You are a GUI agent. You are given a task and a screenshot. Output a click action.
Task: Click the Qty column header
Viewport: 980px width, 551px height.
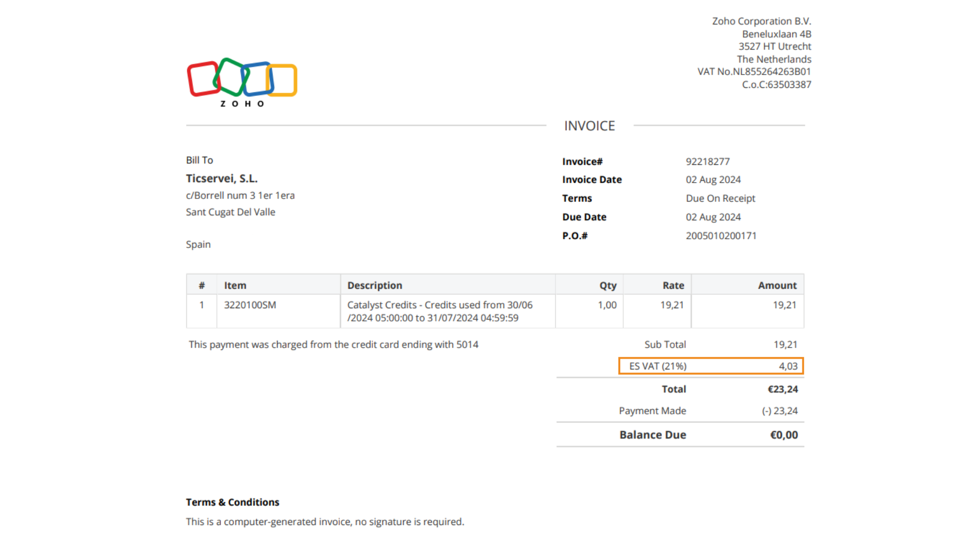tap(607, 286)
